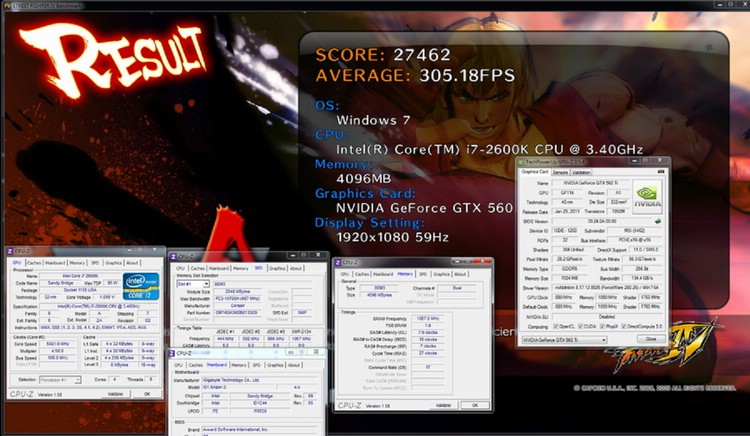Minimize the SPD CPU-Z window
Image resolution: width=750 pixels, height=436 pixels.
[x=293, y=255]
